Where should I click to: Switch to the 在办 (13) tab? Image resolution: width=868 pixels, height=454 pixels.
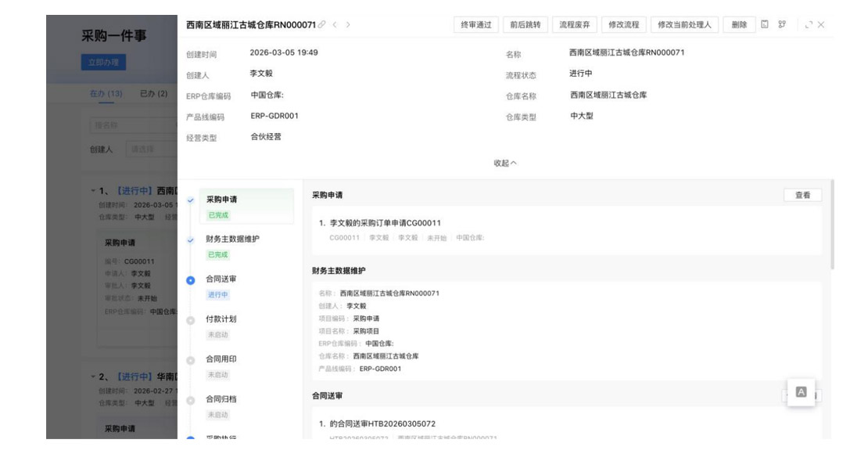pos(106,94)
